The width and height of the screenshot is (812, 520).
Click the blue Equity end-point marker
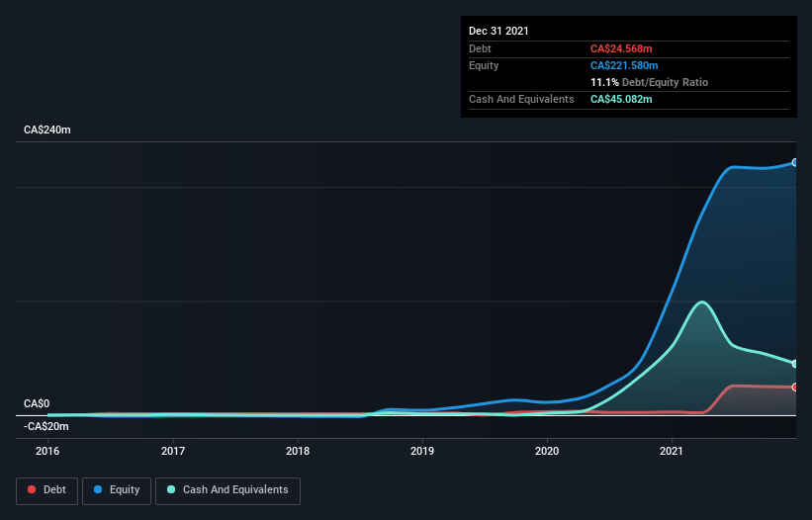coord(795,162)
